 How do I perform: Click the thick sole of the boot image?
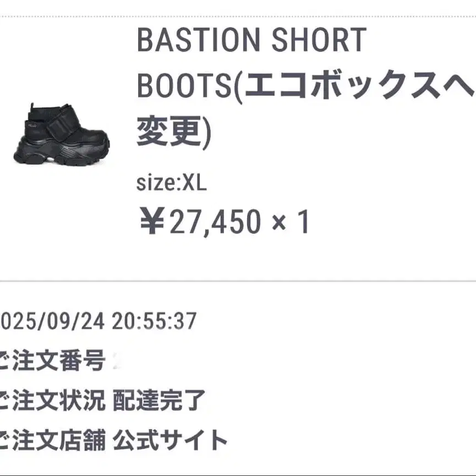pos(62,152)
